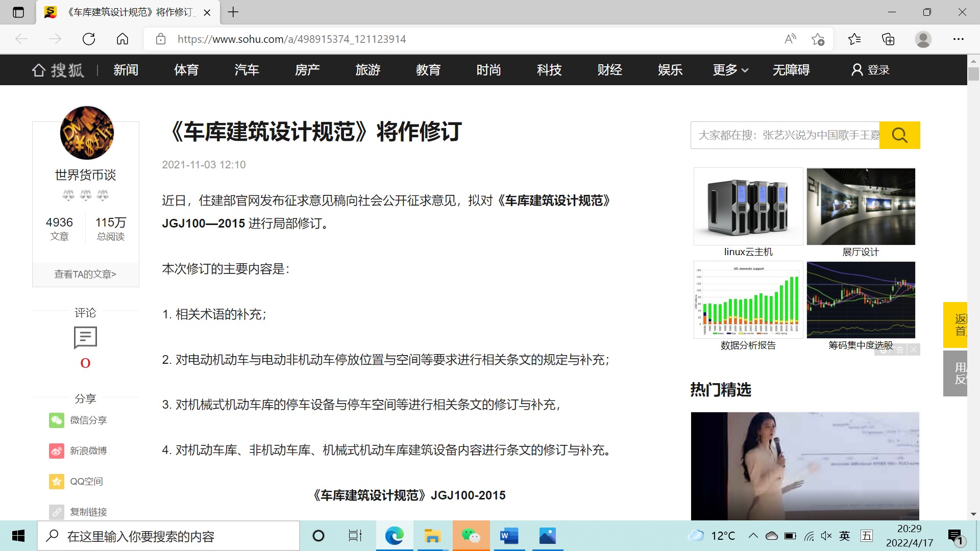Open Favorites list icon

click(854, 39)
